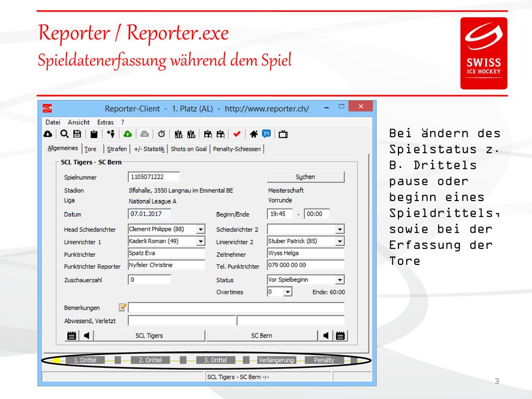Screen dimensions: 532x399
Task: Open the Extras menu
Action: (x=105, y=122)
